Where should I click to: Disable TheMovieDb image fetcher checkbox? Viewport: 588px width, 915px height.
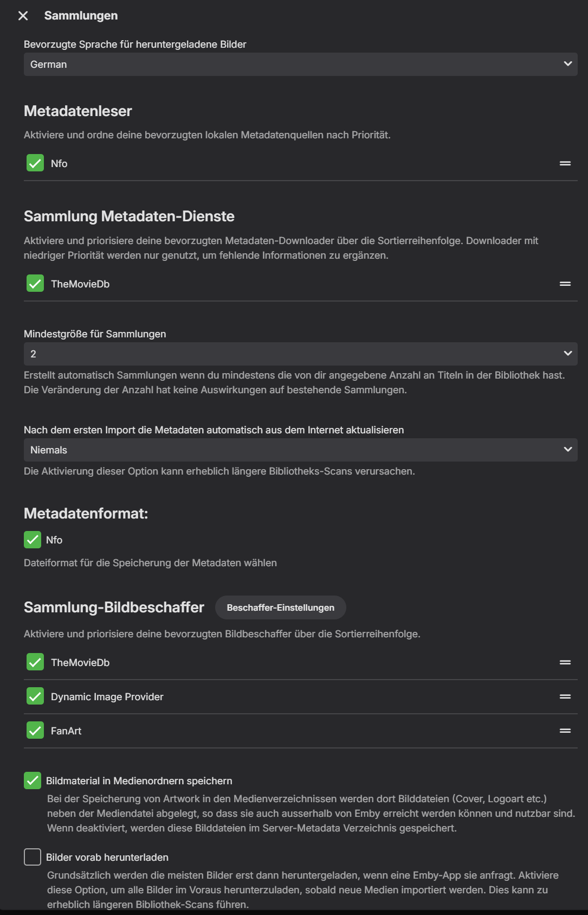point(35,662)
